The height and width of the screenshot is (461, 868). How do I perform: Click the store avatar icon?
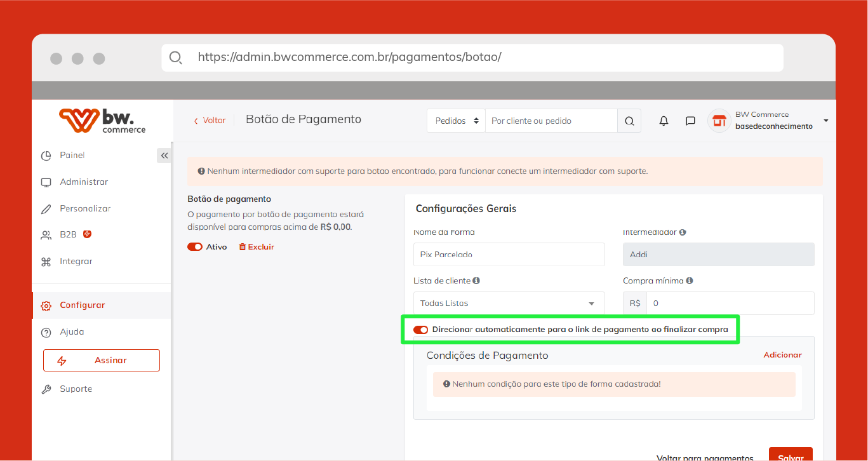point(719,121)
